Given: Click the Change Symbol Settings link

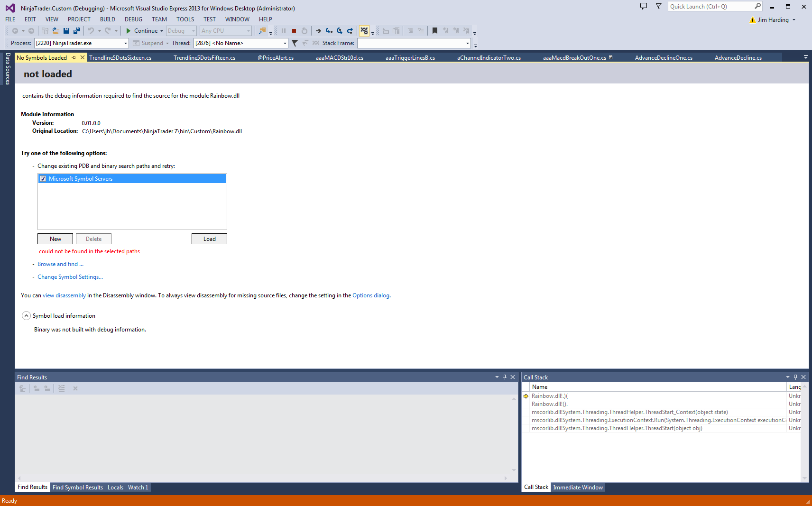Looking at the screenshot, I should pyautogui.click(x=70, y=277).
